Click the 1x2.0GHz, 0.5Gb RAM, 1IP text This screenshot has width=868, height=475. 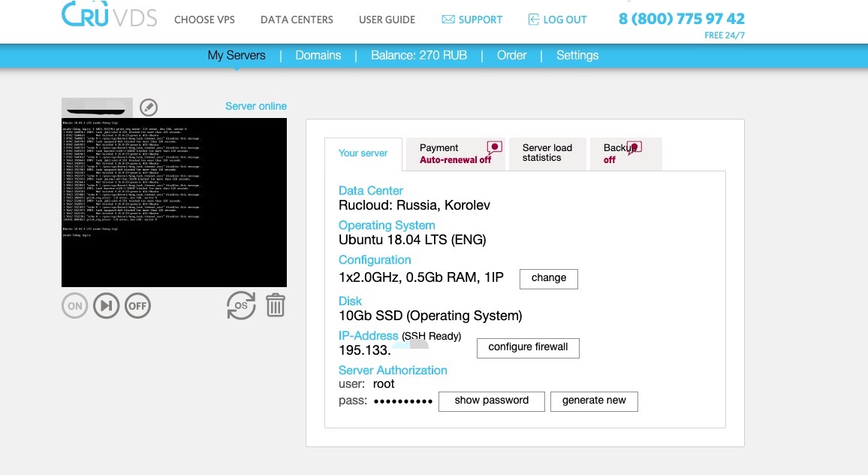click(x=421, y=277)
